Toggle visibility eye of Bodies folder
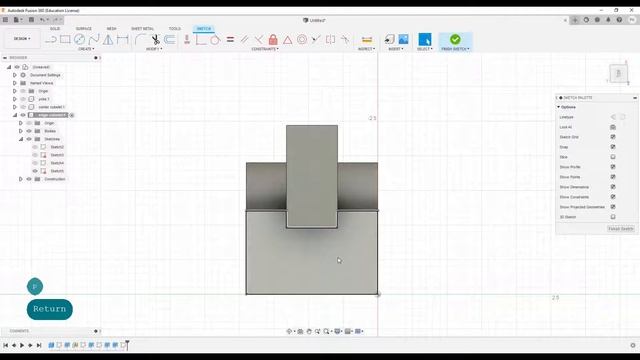This screenshot has width=640, height=360. (x=29, y=131)
